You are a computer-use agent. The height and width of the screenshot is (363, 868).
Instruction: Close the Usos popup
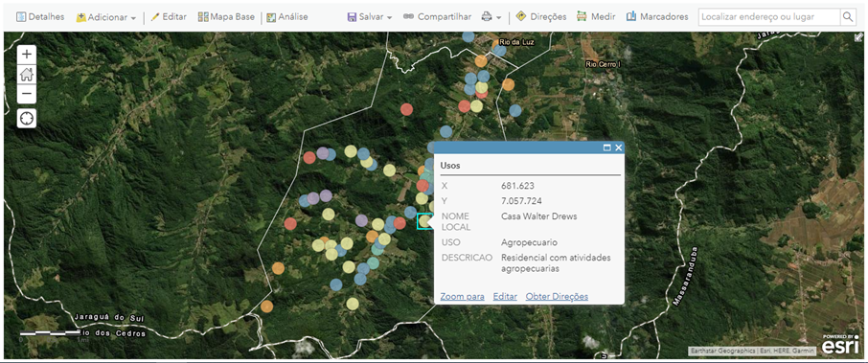point(618,147)
